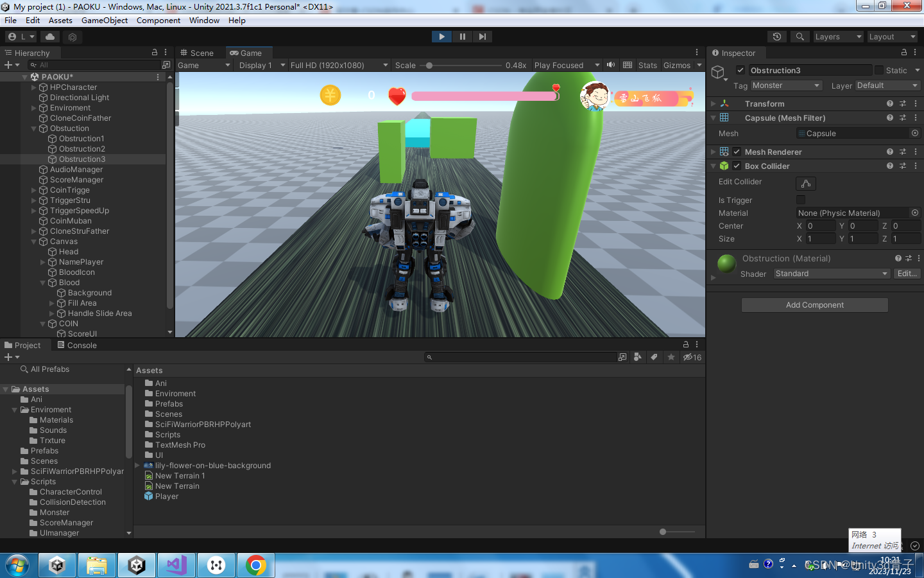Toggle the Game view Stats button
This screenshot has height=578, width=924.
647,66
